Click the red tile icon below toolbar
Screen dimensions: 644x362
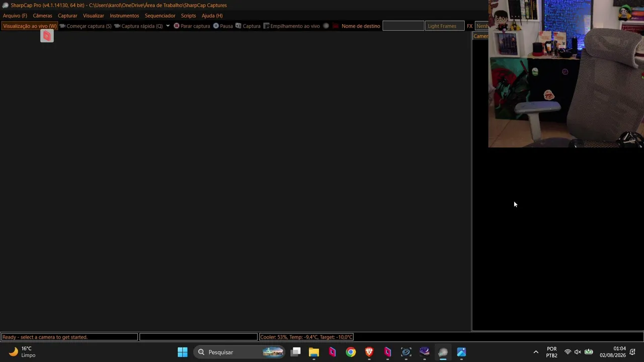pyautogui.click(x=47, y=36)
